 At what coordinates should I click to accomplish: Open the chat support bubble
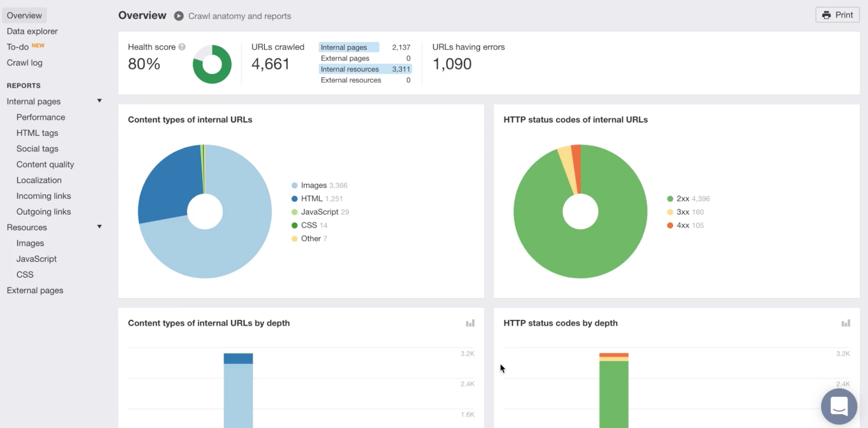[x=838, y=406]
